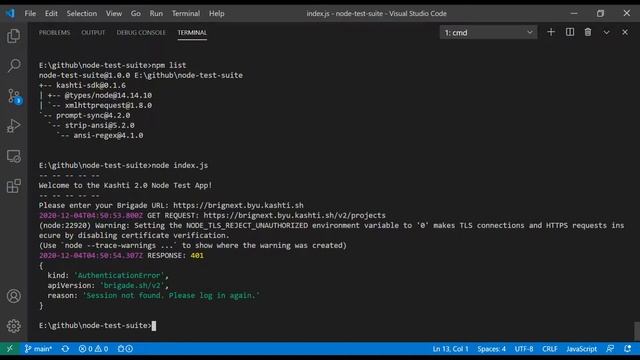Switch to the OUTPUT tab

[x=93, y=33]
